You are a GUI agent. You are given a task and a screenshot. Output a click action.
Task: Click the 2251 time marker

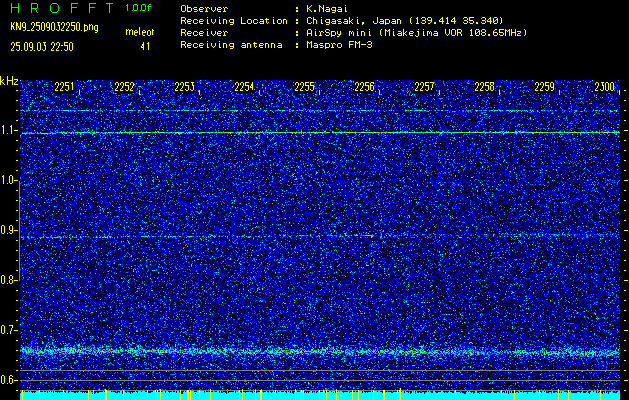(x=64, y=87)
